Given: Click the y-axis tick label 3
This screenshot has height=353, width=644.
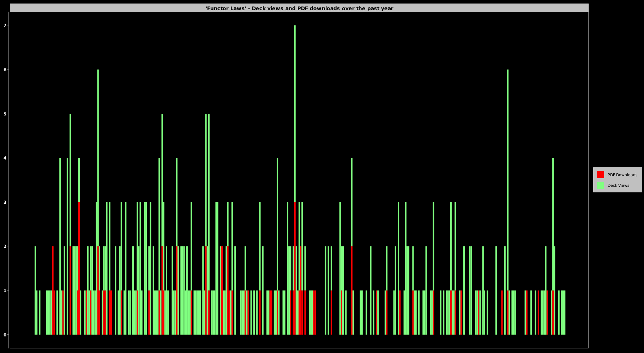Looking at the screenshot, I should [x=5, y=202].
